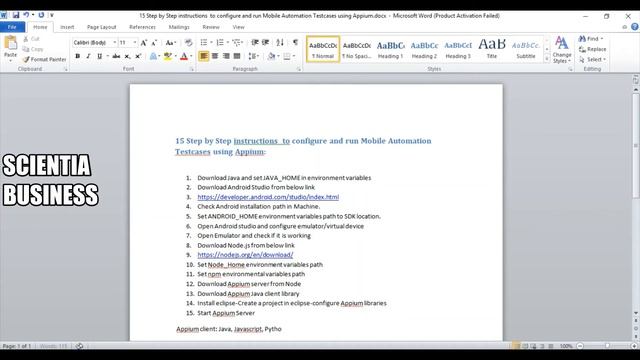Image resolution: width=640 pixels, height=360 pixels.
Task: Open the nodejs.org download link
Action: [x=245, y=255]
